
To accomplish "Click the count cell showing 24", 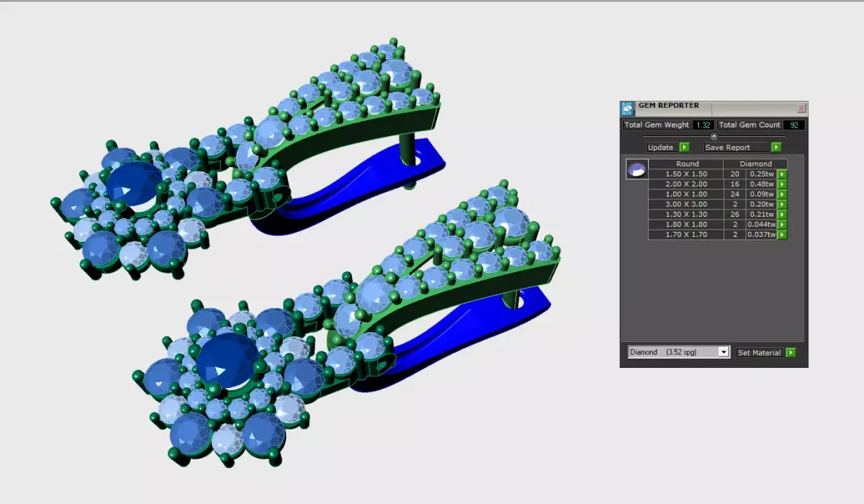I will click(735, 194).
